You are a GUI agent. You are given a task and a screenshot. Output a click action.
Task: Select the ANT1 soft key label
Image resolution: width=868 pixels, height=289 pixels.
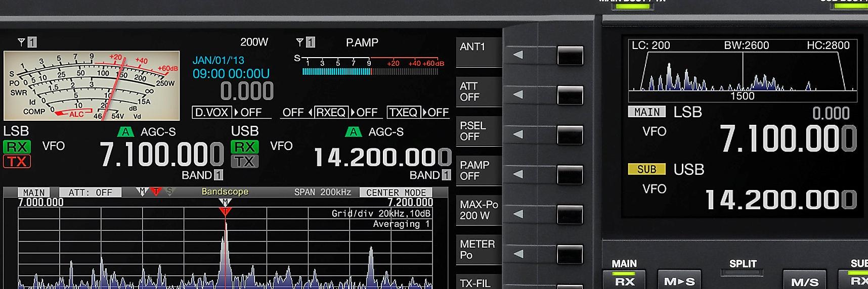(x=479, y=52)
